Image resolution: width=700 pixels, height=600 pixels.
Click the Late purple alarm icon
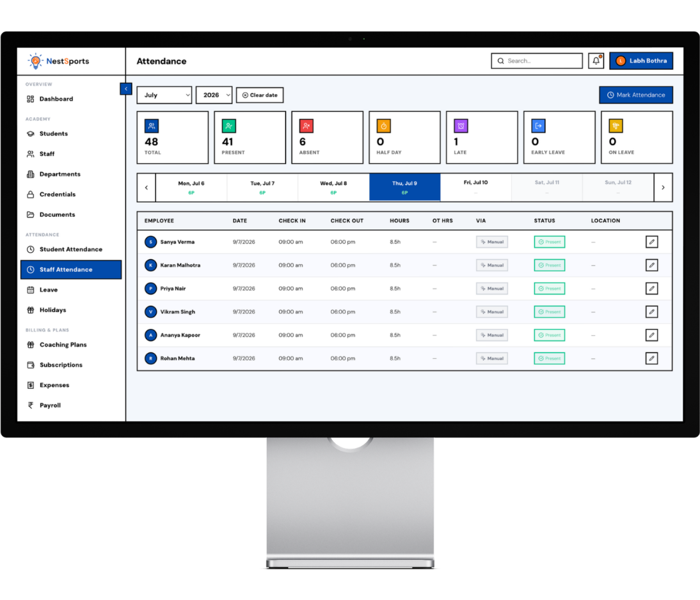point(461,126)
